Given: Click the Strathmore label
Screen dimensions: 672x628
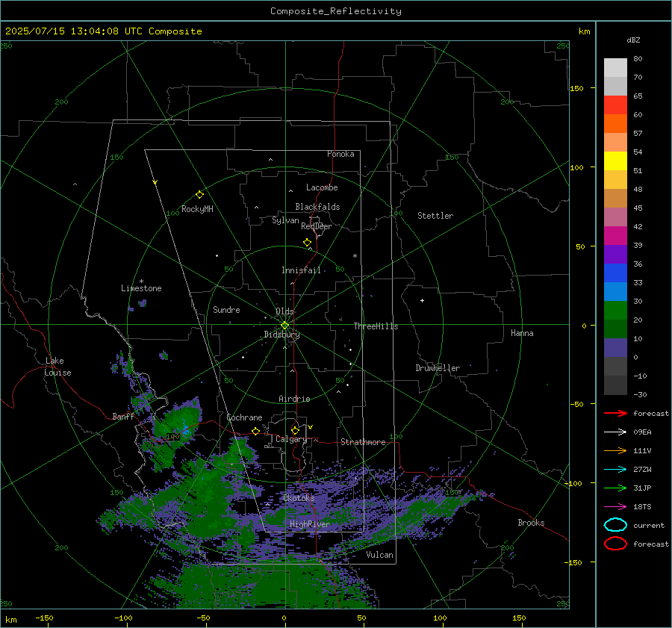Looking at the screenshot, I should [363, 442].
